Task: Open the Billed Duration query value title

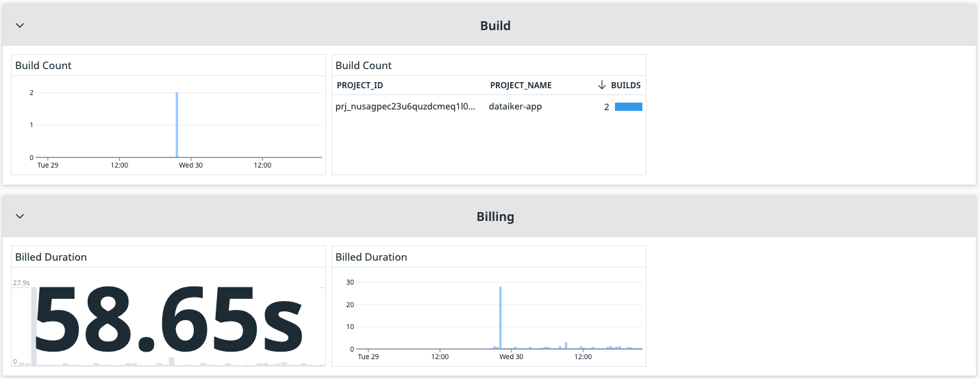Action: click(51, 257)
